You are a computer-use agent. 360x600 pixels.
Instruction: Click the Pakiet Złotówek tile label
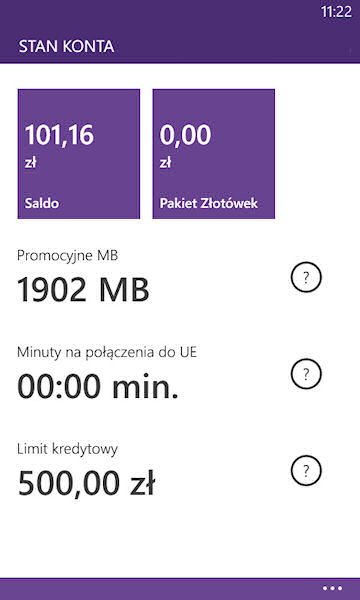point(209,203)
